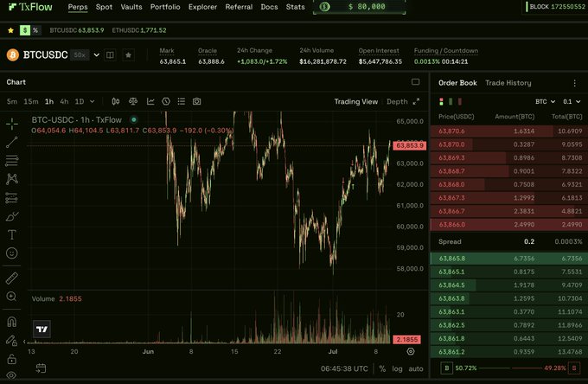Viewport: 588px width, 384px height.
Task: Hide all drawings eye icon
Action: coord(12,375)
